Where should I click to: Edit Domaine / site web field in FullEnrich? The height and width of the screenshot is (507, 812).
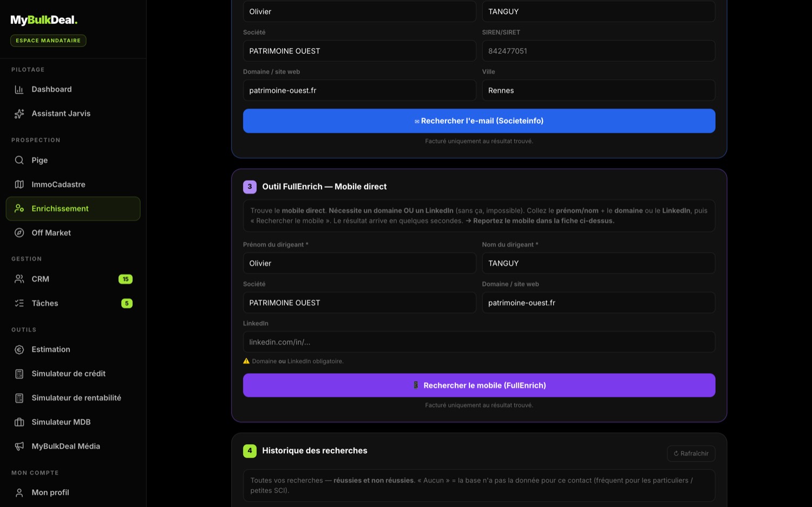coord(599,303)
